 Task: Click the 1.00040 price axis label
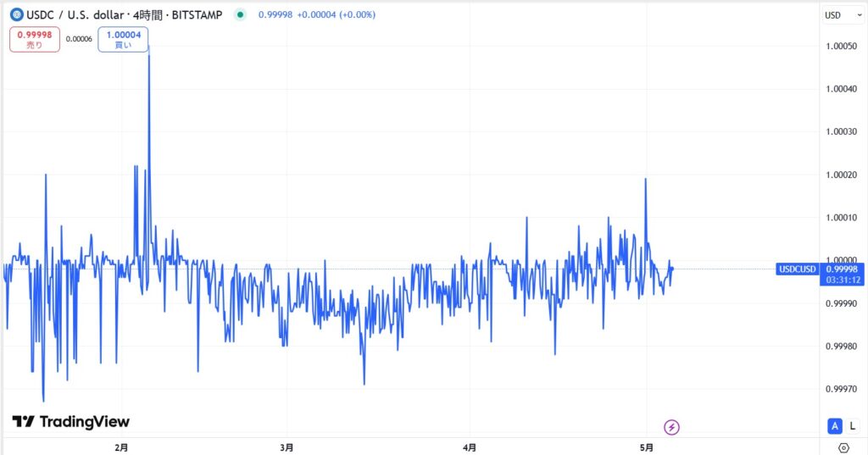click(x=842, y=89)
